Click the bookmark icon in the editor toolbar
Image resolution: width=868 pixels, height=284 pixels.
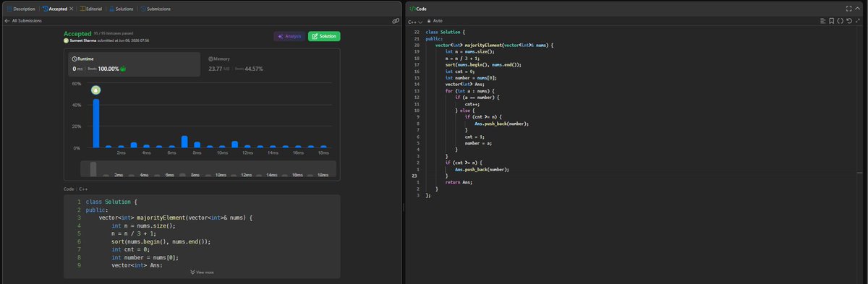click(x=832, y=21)
